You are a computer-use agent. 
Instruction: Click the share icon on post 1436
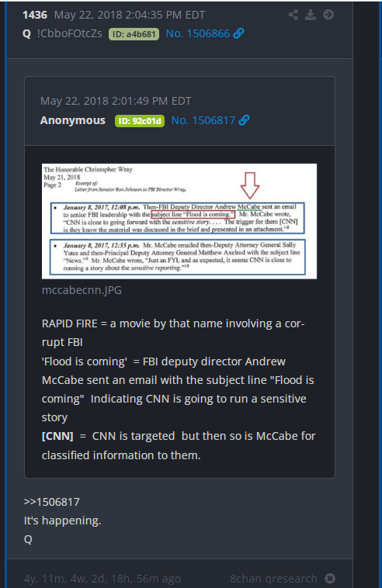pos(293,15)
